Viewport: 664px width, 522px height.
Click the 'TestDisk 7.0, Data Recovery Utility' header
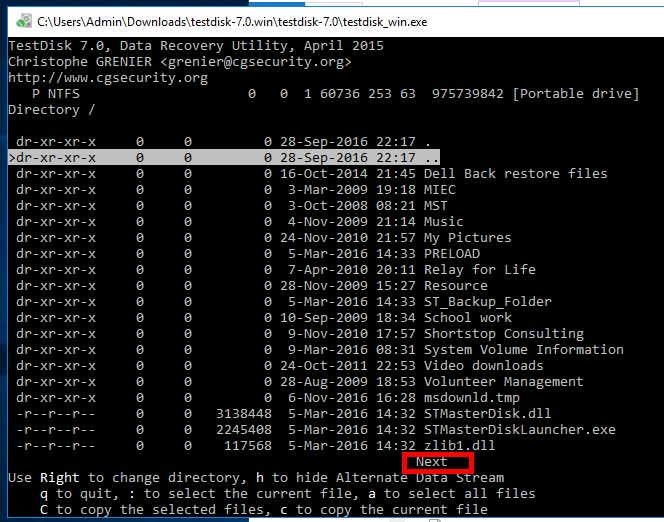pos(148,46)
